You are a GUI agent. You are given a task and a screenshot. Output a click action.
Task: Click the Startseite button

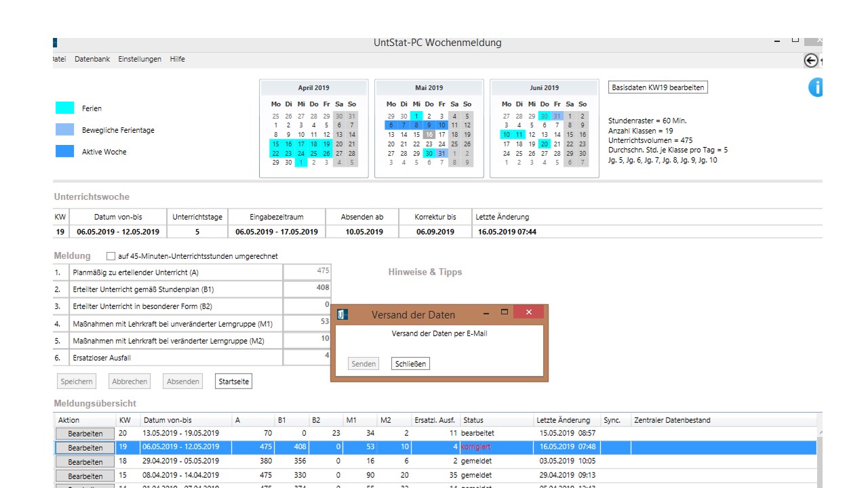pos(233,382)
